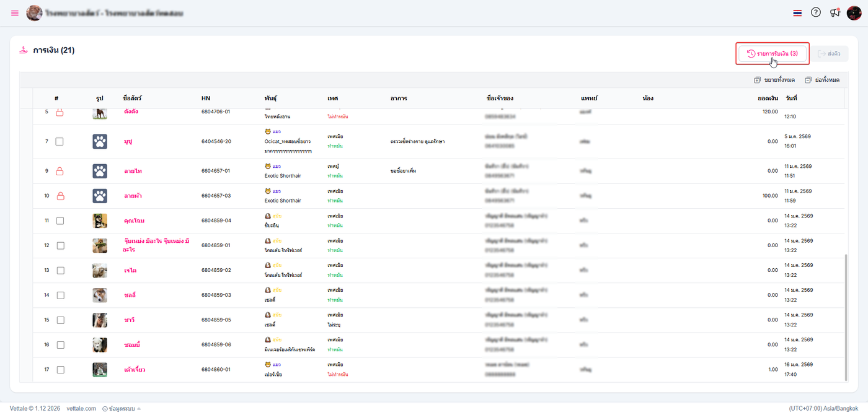Open the hamburger navigation menu
This screenshot has width=868, height=415.
coord(15,13)
